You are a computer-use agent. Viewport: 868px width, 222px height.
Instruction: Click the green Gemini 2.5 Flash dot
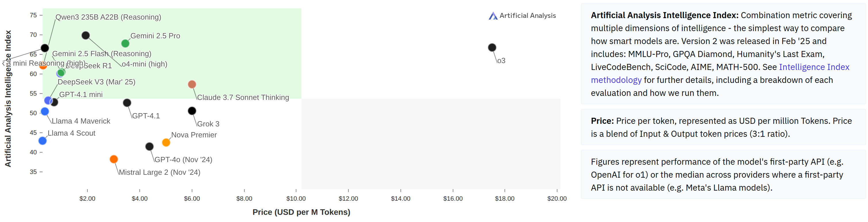pyautogui.click(x=61, y=73)
